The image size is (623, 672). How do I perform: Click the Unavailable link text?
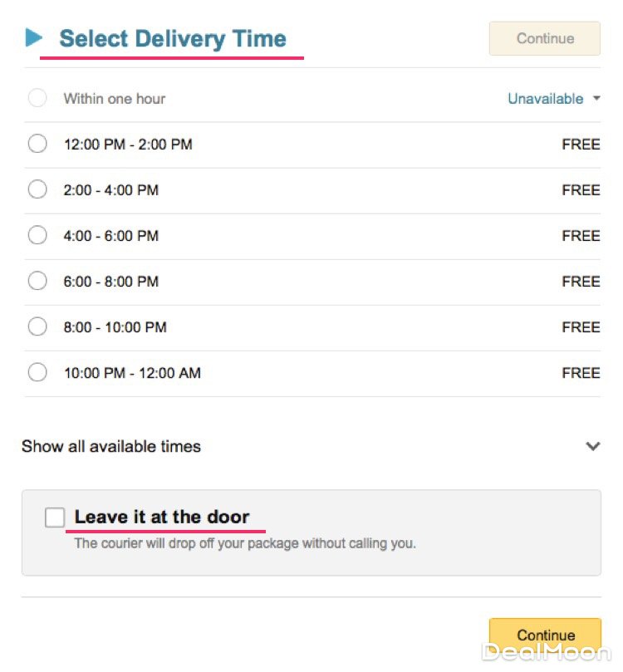click(545, 99)
